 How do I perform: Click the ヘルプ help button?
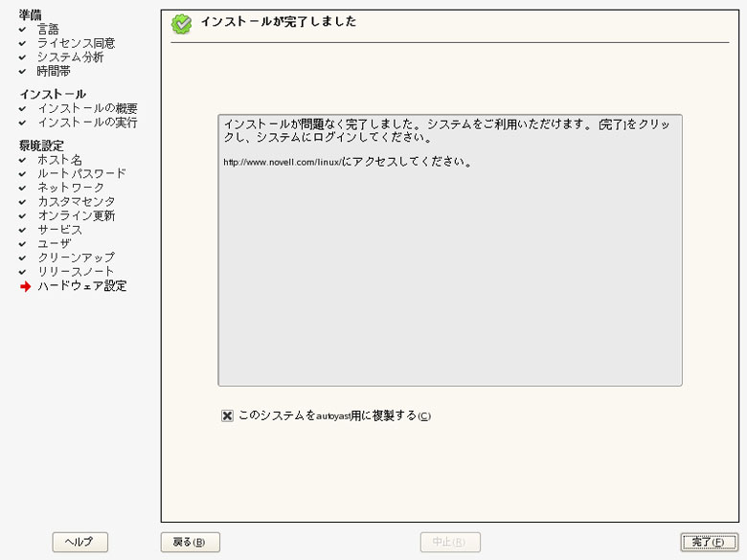[x=80, y=542]
